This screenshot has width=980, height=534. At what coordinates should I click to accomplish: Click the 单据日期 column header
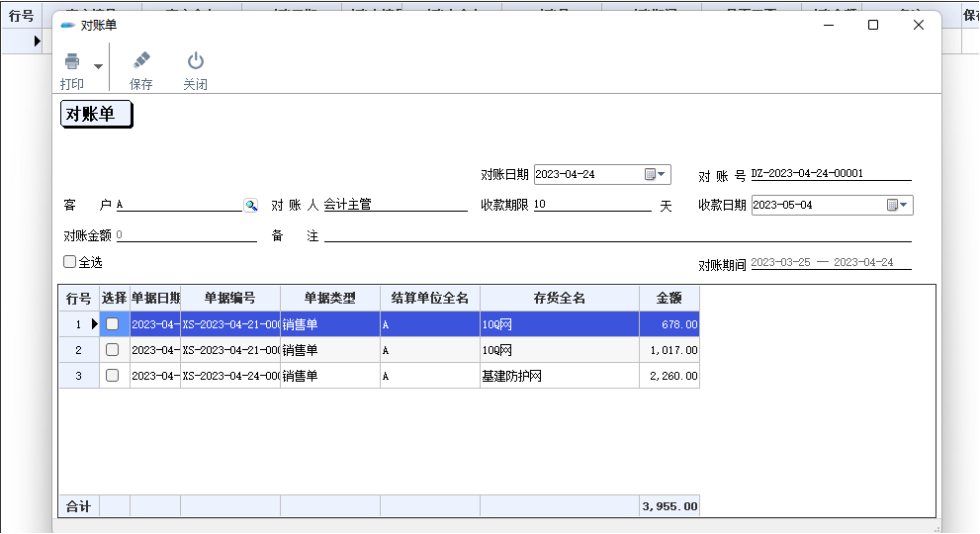coord(155,299)
